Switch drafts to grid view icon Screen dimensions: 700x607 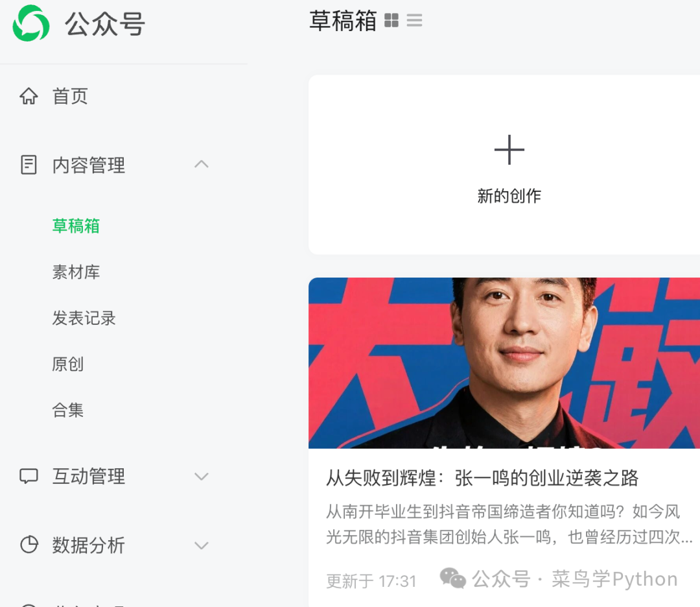pyautogui.click(x=391, y=21)
